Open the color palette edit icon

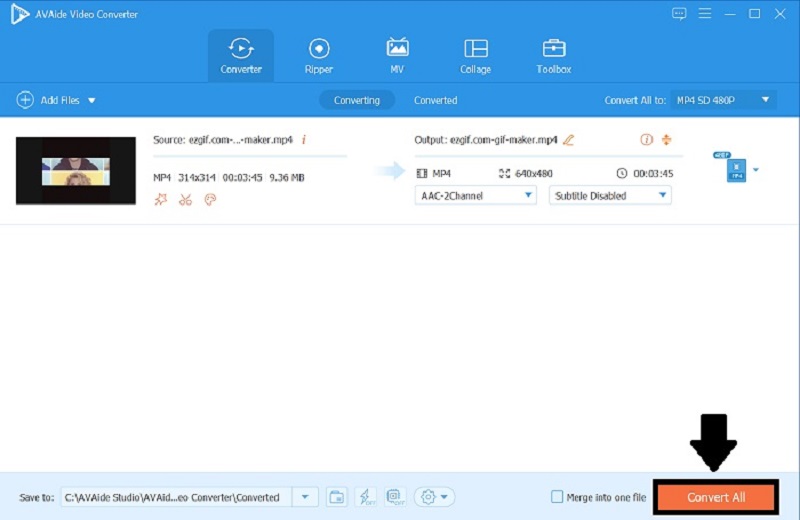pos(210,200)
